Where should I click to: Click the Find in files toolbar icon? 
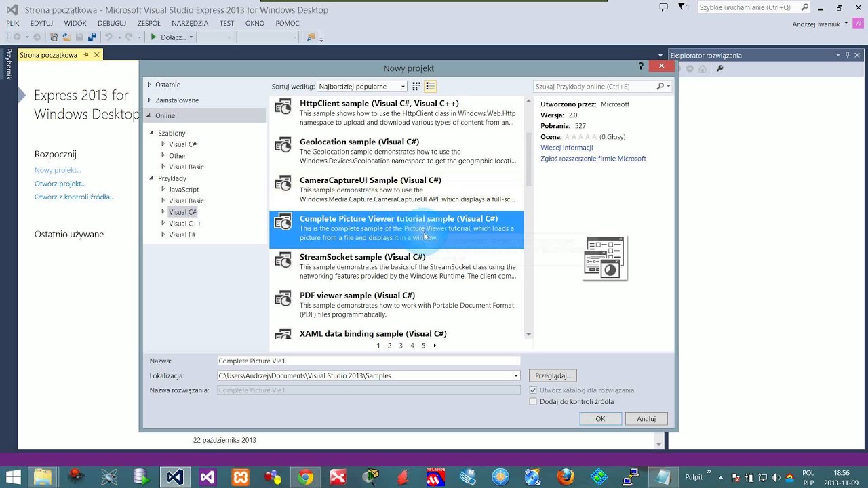point(311,37)
